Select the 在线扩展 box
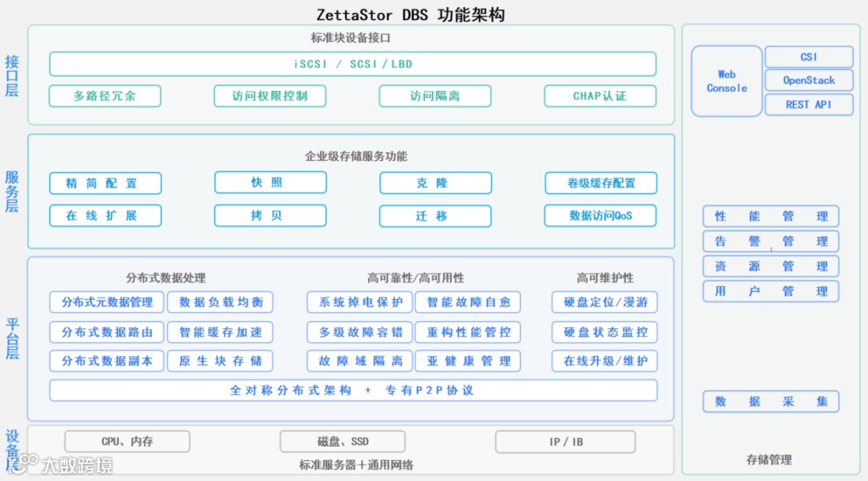The width and height of the screenshot is (868, 481). coord(105,216)
